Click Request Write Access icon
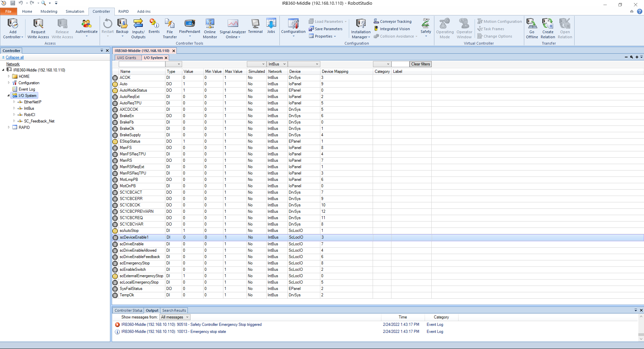The image size is (644, 349). tap(38, 24)
